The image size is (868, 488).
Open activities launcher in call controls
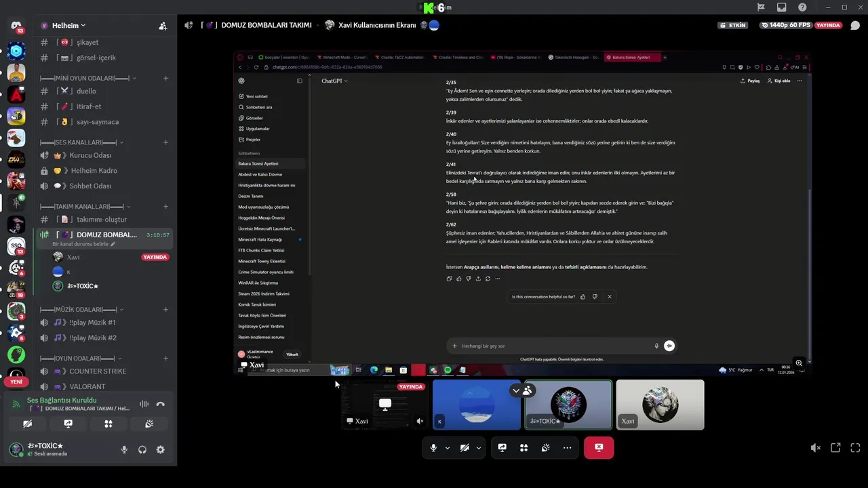pyautogui.click(x=524, y=447)
